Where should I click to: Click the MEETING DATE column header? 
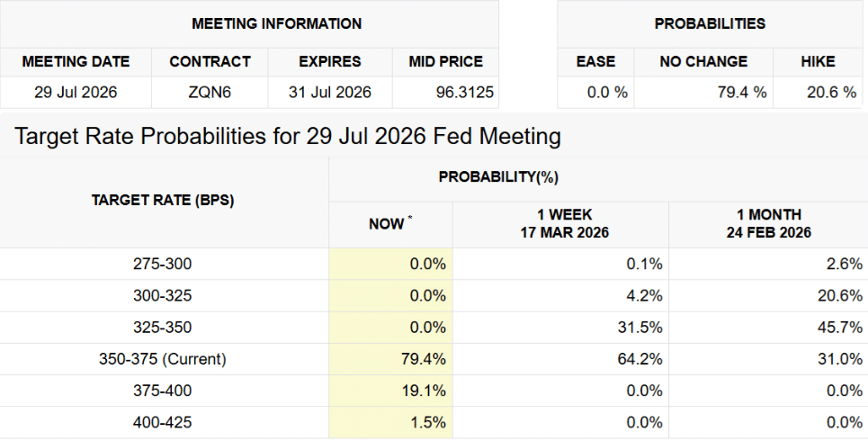click(76, 62)
